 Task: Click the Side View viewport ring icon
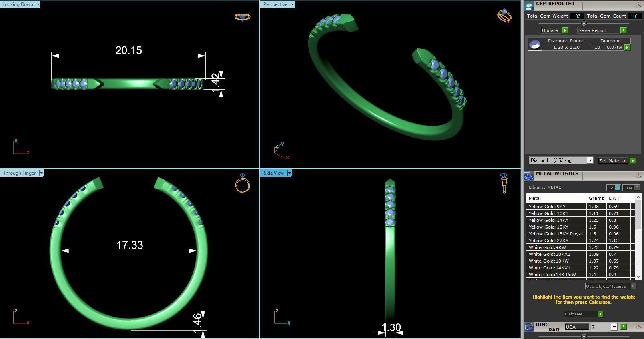(504, 183)
